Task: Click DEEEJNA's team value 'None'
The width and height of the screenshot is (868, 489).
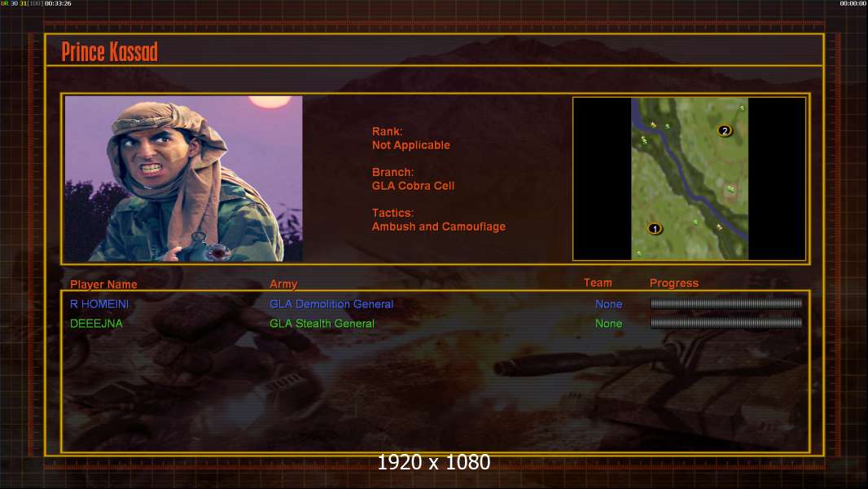Action: (608, 324)
